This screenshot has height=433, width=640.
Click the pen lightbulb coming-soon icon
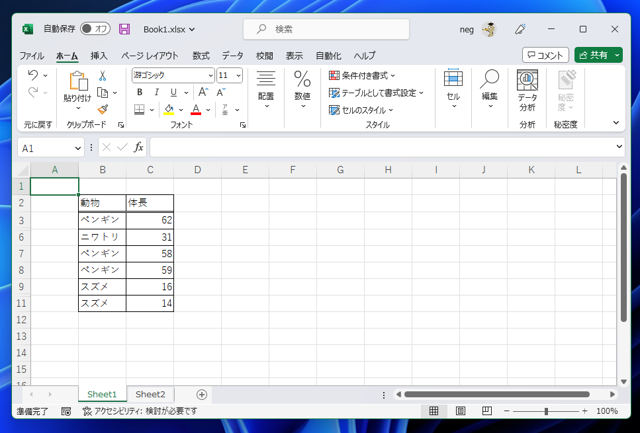(x=520, y=29)
